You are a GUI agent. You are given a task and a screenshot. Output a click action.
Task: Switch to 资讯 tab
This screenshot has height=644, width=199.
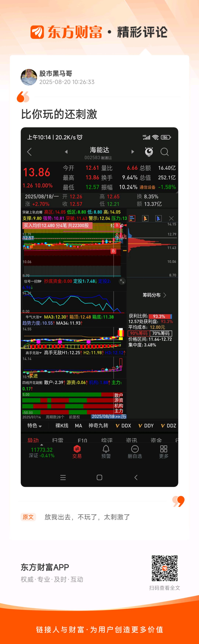click(x=131, y=440)
